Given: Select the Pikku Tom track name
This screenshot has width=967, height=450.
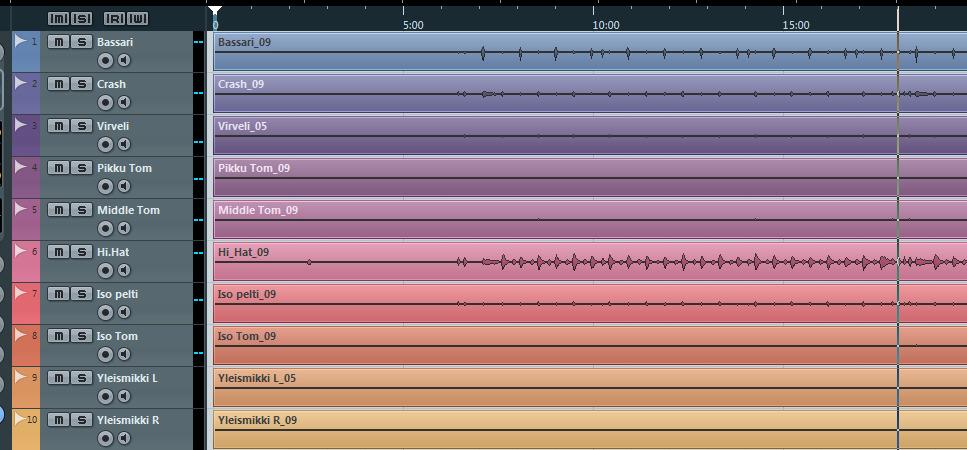Looking at the screenshot, I should click(125, 168).
